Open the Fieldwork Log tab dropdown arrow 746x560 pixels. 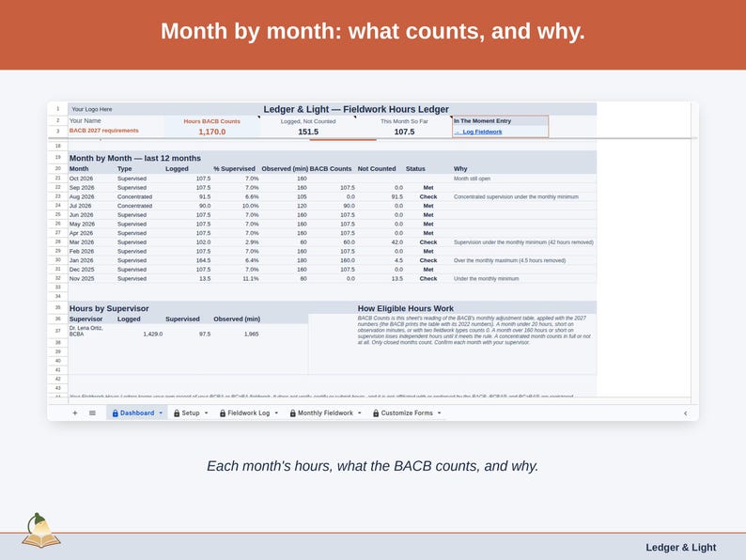coord(276,413)
